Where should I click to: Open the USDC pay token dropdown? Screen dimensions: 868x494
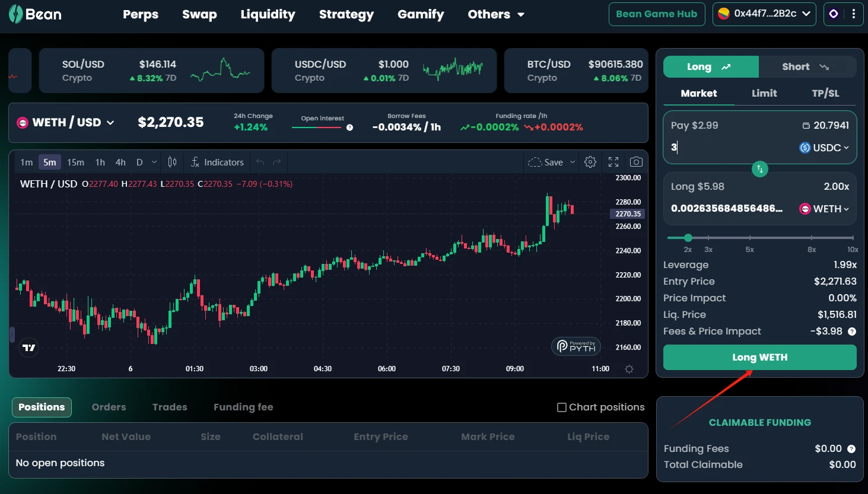(824, 148)
